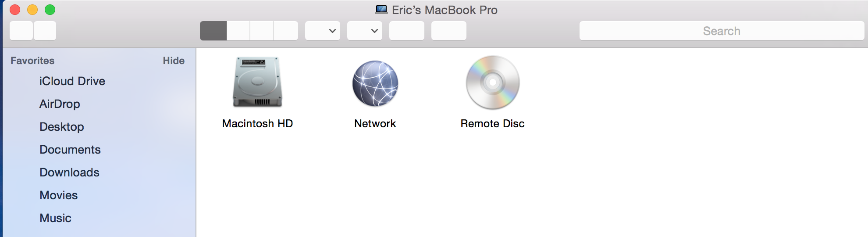
Task: Open AirDrop in sidebar
Action: 60,104
